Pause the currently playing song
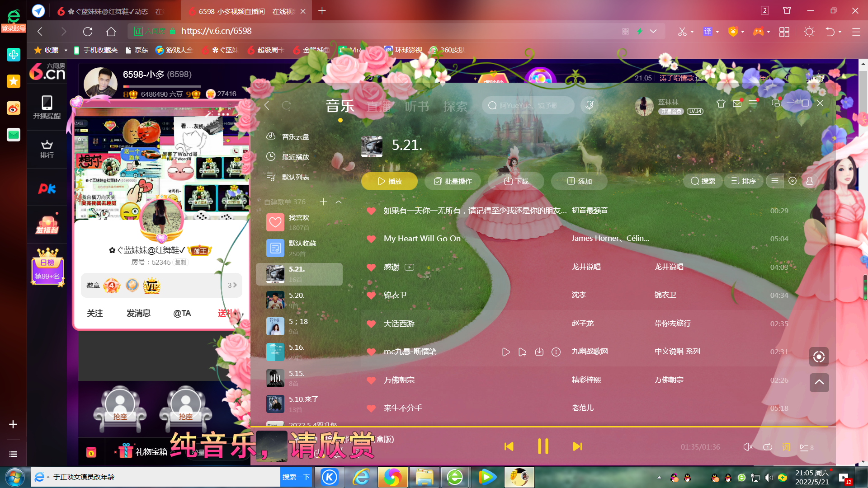This screenshot has width=868, height=488. pyautogui.click(x=543, y=446)
